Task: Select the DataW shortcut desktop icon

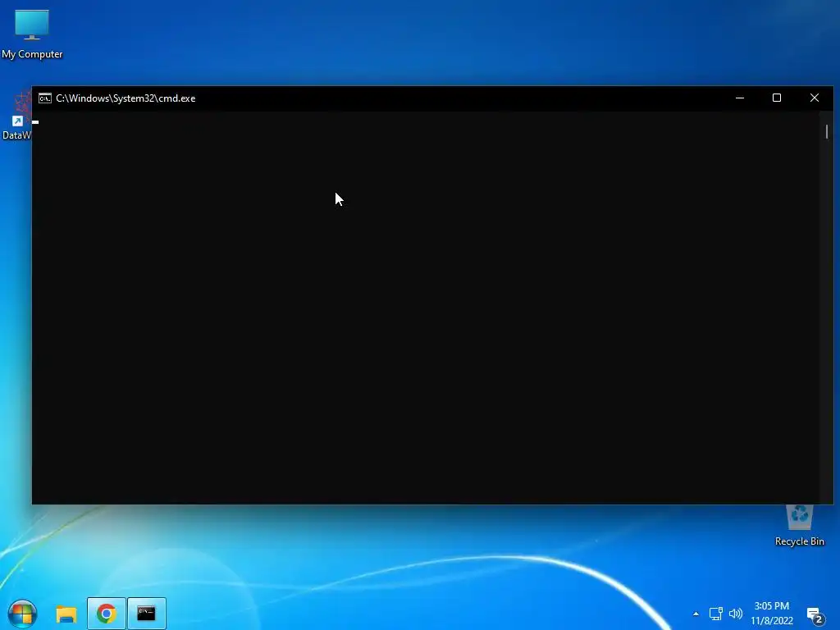Action: (x=16, y=116)
